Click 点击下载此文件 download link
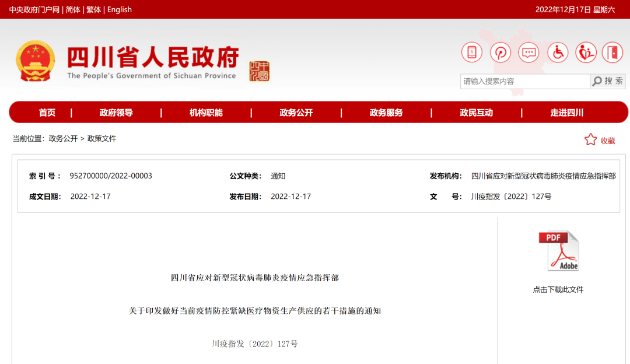This screenshot has width=630, height=364. (x=558, y=290)
